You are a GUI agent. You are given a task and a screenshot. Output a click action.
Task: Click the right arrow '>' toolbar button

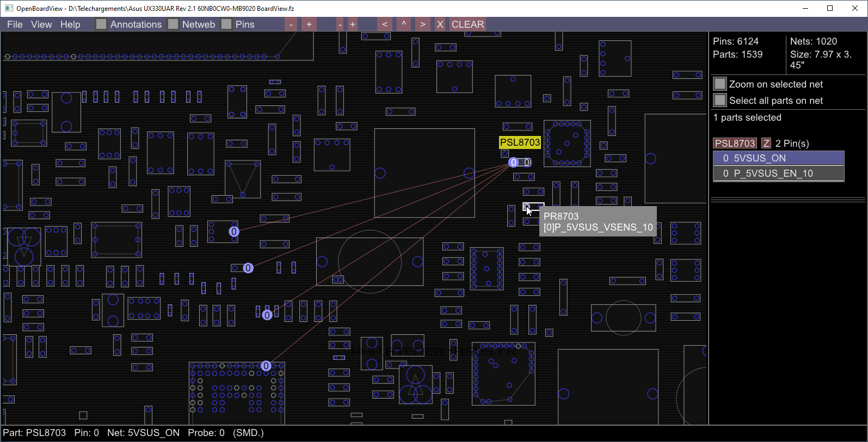pos(422,24)
